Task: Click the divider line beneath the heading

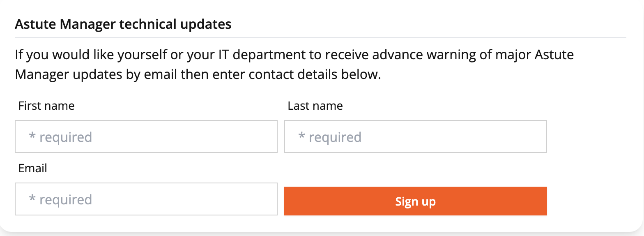Action: click(320, 37)
